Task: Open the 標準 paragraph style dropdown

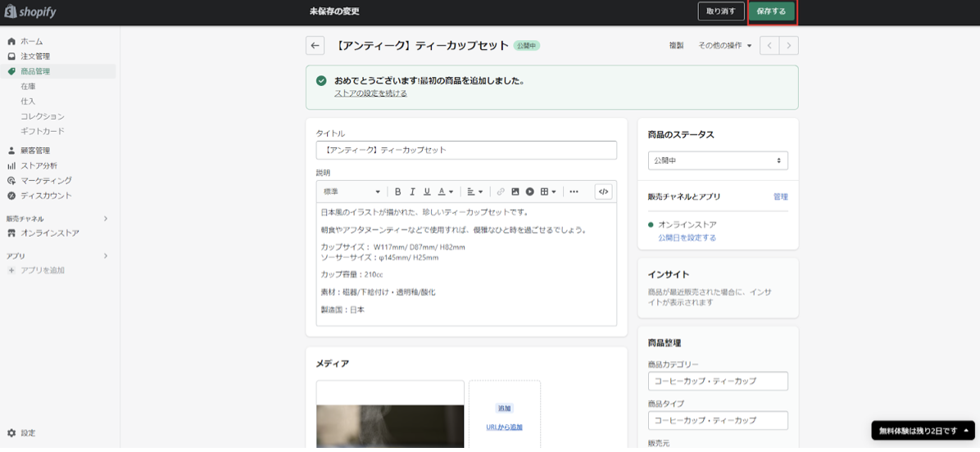Action: click(x=352, y=192)
